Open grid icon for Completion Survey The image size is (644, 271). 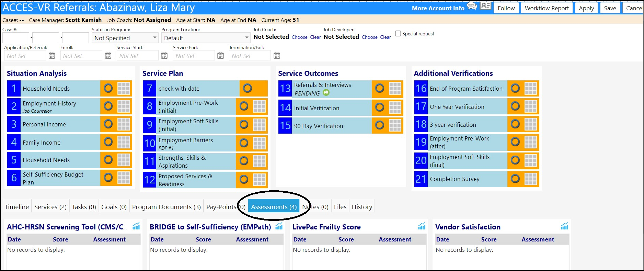[x=530, y=179]
